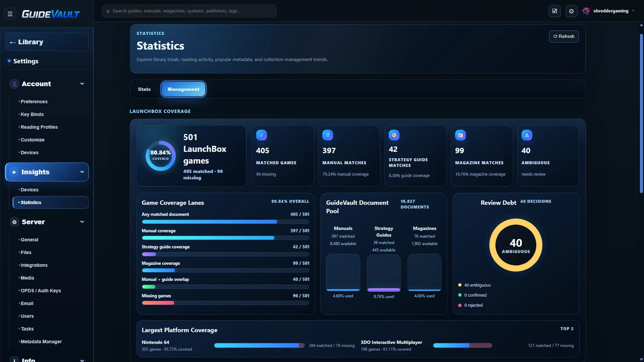Collapse the Insights section chevron

pos(82,172)
